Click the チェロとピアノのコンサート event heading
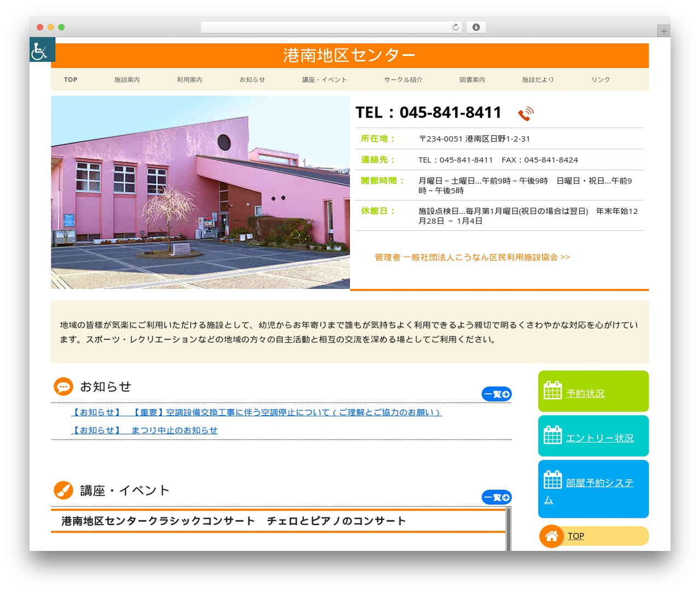Screen dimensions: 700x593 [234, 521]
